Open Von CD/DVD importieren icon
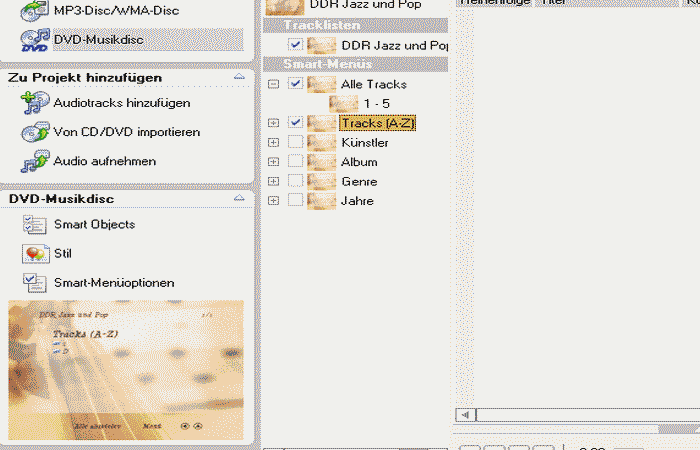The height and width of the screenshot is (450, 700). pyautogui.click(x=35, y=132)
